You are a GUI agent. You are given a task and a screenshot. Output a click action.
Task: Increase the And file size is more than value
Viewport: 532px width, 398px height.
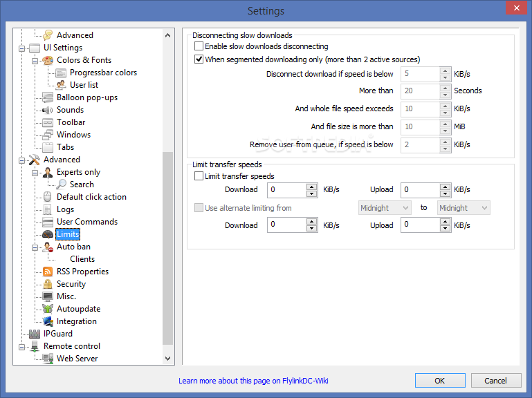(445, 124)
